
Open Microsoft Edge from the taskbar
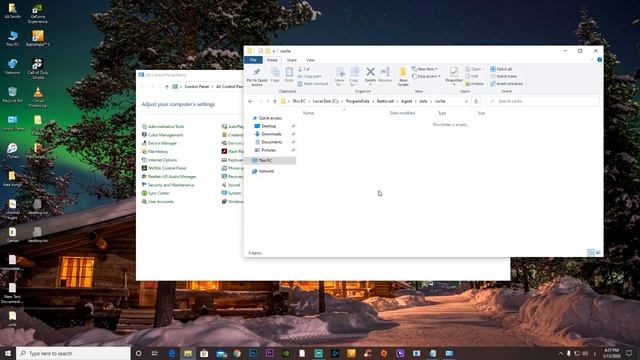click(172, 353)
